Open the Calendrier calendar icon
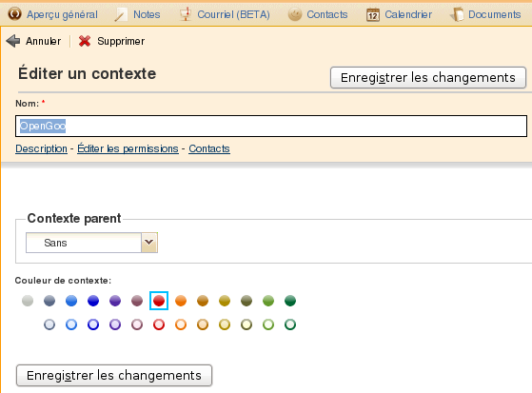 (372, 14)
